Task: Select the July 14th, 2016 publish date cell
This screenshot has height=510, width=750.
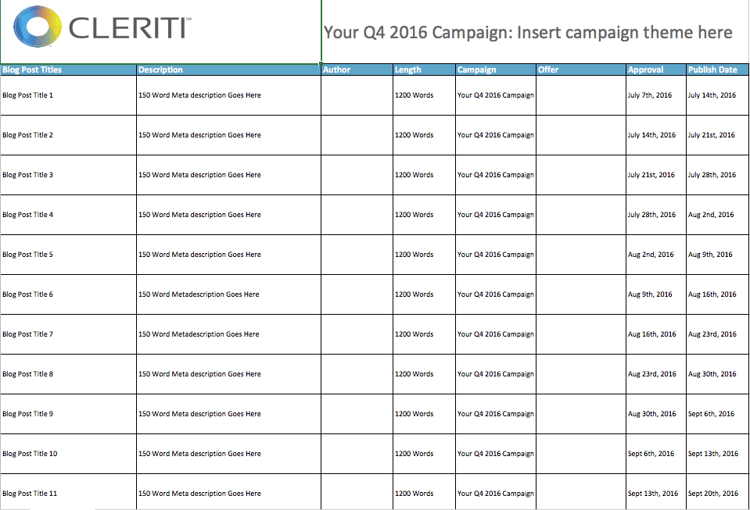Action: 717,95
